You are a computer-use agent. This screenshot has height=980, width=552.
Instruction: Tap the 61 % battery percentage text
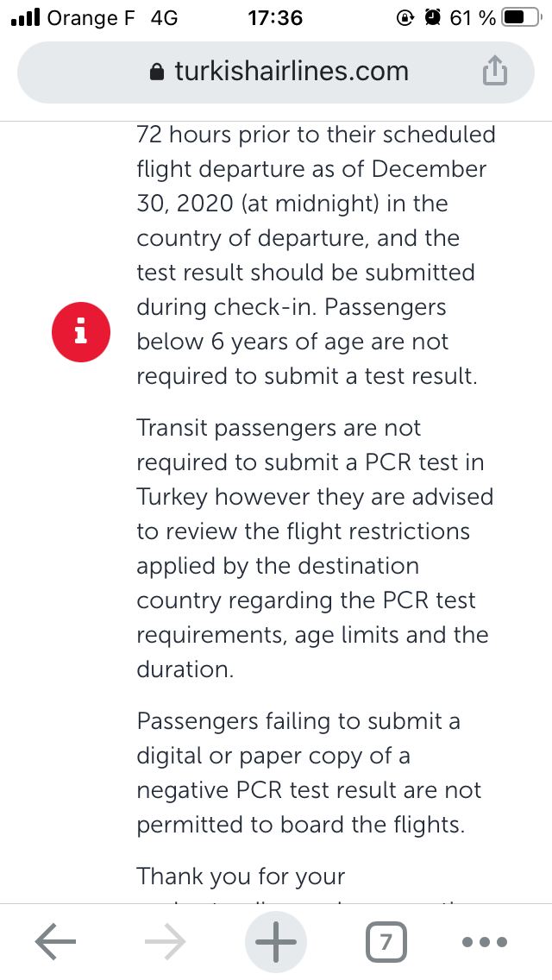tap(472, 18)
